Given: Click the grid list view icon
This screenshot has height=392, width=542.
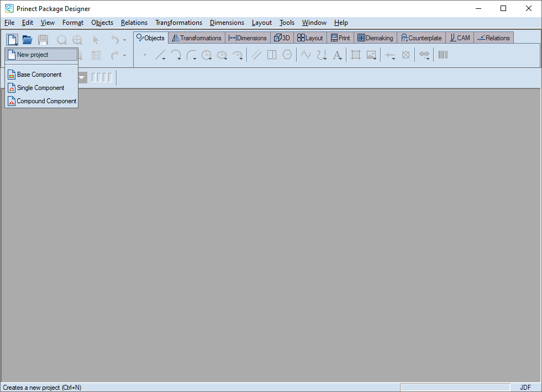Looking at the screenshot, I should 96,55.
